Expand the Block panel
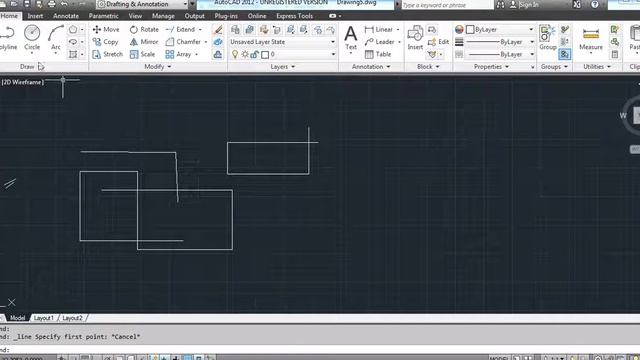Screen dimensions: 640x360 [x=428, y=66]
